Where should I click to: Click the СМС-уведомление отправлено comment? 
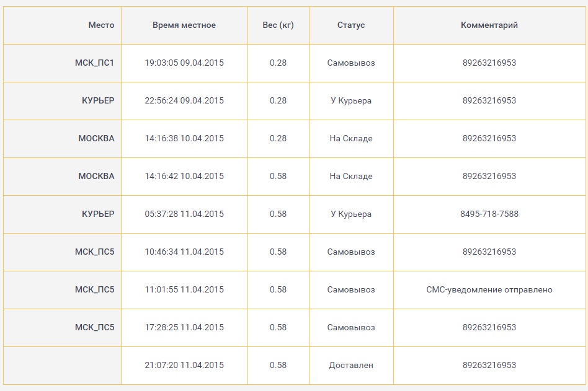point(489,290)
